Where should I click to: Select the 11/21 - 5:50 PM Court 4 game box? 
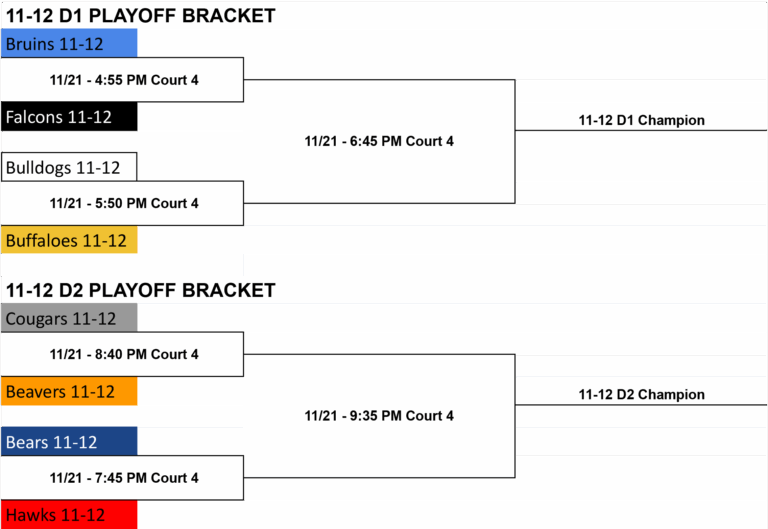point(122,203)
